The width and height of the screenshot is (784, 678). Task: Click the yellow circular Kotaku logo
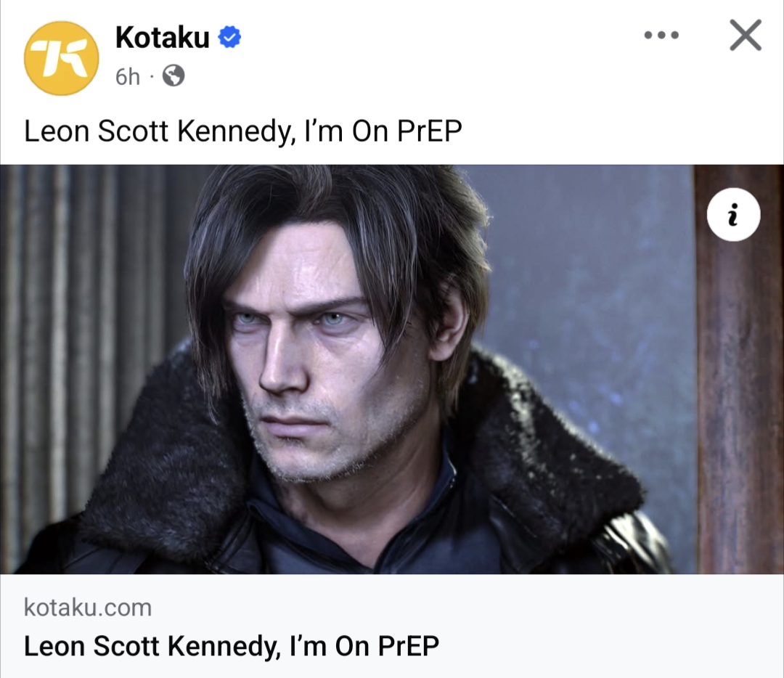pos(61,58)
